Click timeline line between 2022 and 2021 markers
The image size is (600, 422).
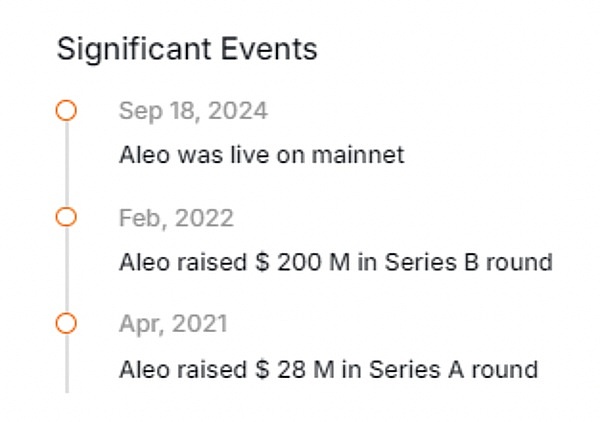[x=66, y=270]
